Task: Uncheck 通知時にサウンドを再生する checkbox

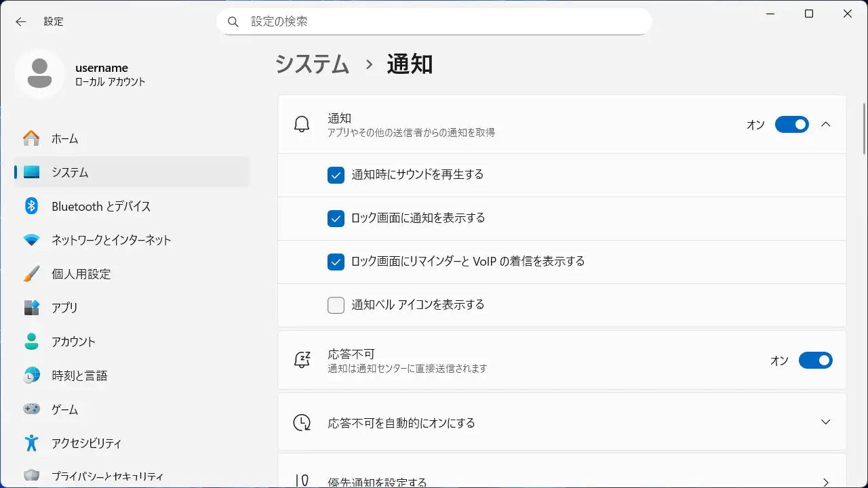Action: (336, 175)
